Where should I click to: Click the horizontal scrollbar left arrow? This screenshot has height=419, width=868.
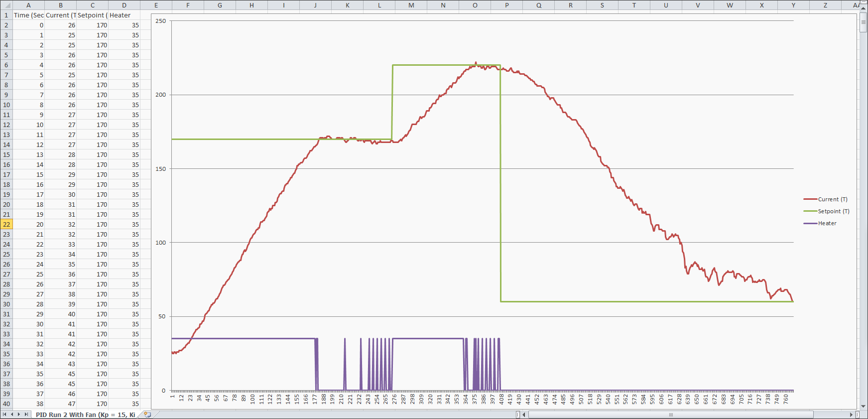(524, 415)
